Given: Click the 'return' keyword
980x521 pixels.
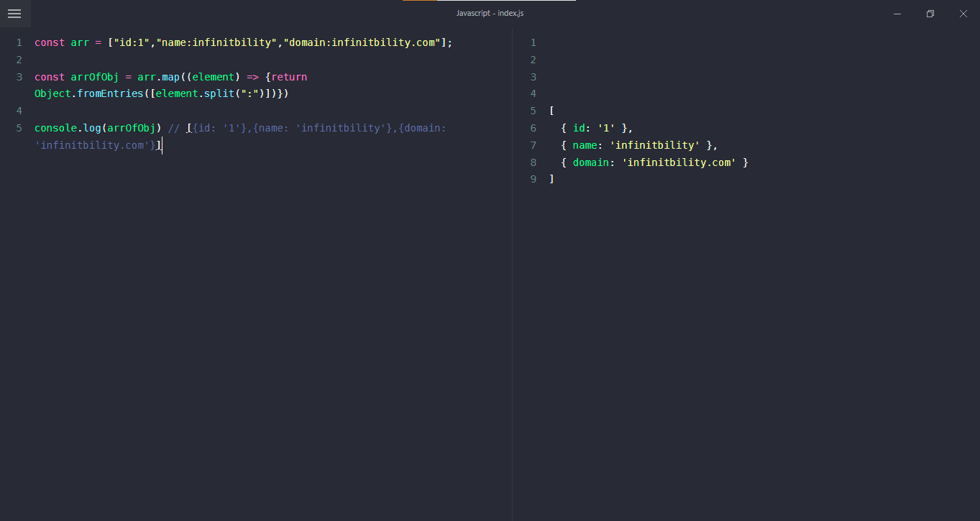Looking at the screenshot, I should (x=289, y=77).
